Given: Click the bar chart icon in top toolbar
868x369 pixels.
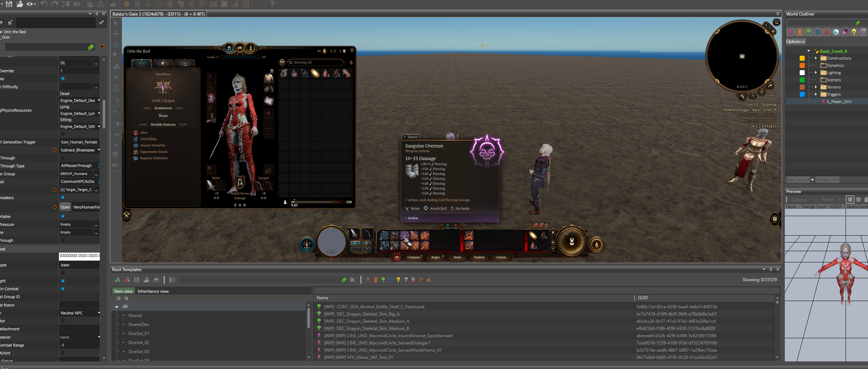Looking at the screenshot, I should point(235,4).
